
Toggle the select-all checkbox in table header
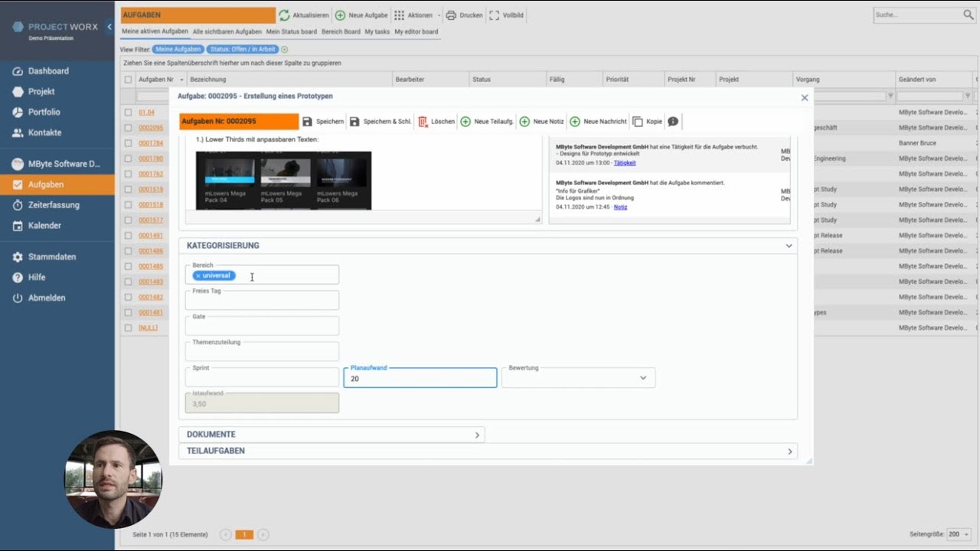click(129, 80)
